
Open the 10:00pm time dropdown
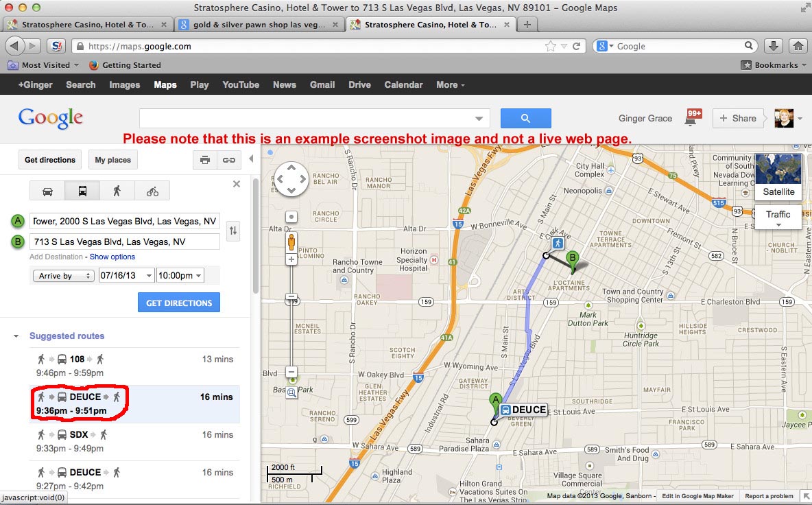pos(180,276)
